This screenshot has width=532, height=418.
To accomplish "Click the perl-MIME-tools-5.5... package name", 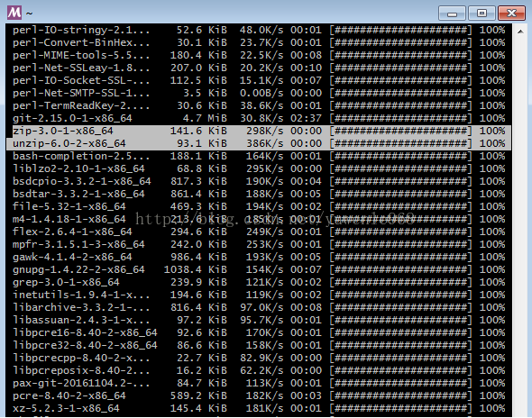I will 81,55.
